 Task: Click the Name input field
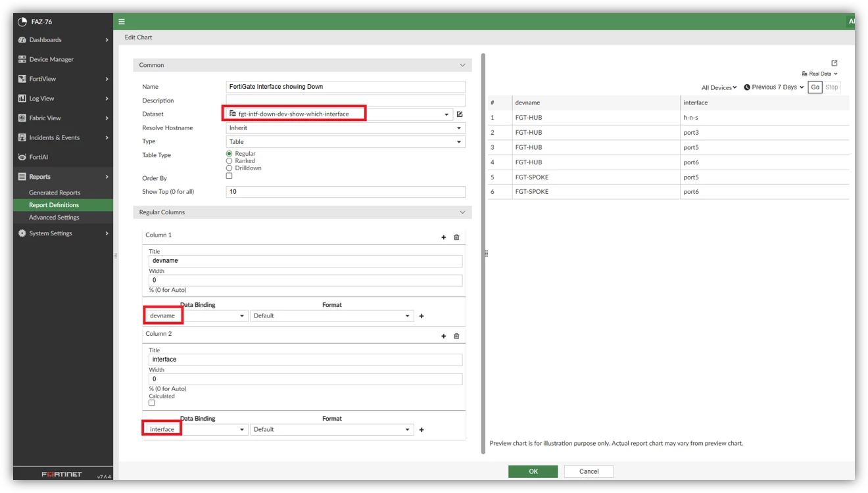click(x=345, y=87)
